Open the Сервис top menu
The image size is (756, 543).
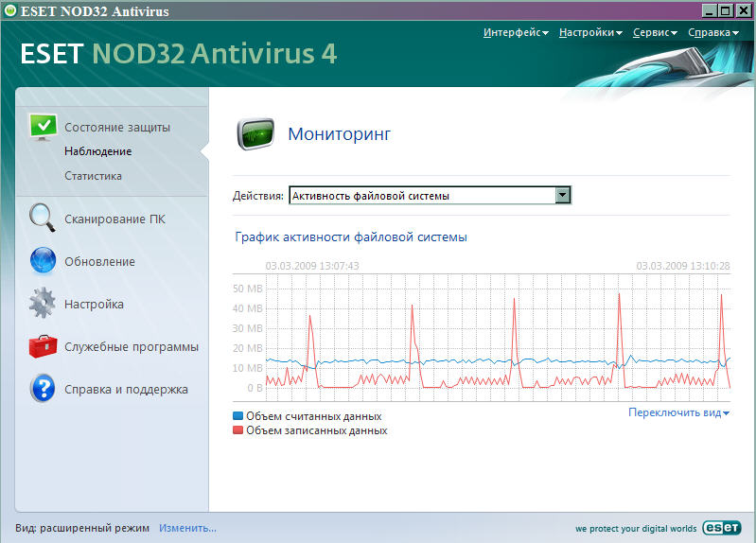point(656,32)
